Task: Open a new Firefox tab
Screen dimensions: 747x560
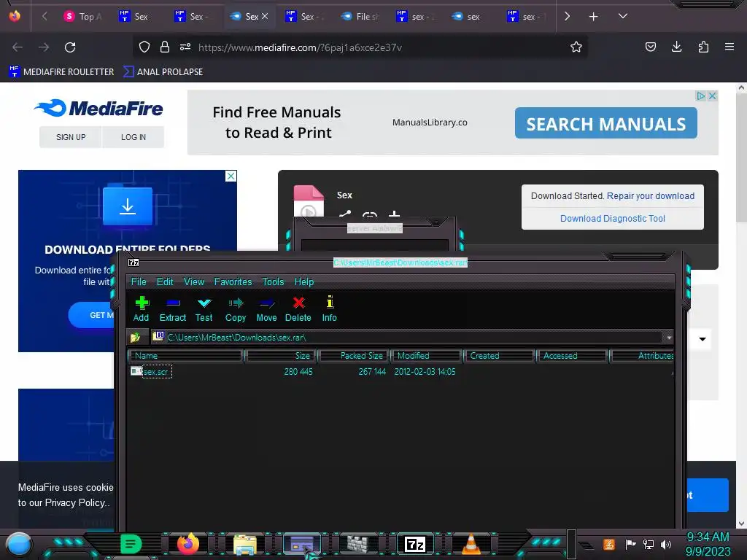Action: point(593,17)
